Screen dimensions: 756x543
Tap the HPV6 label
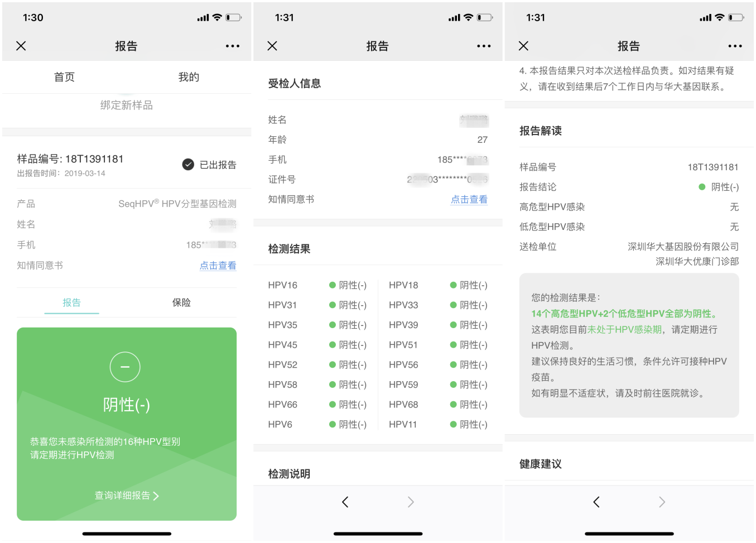click(x=280, y=425)
